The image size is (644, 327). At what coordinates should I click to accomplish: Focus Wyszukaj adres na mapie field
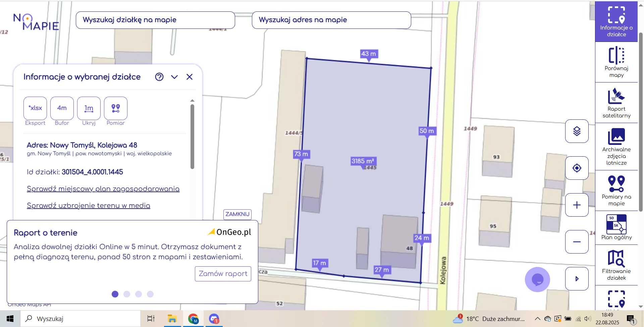tap(331, 20)
